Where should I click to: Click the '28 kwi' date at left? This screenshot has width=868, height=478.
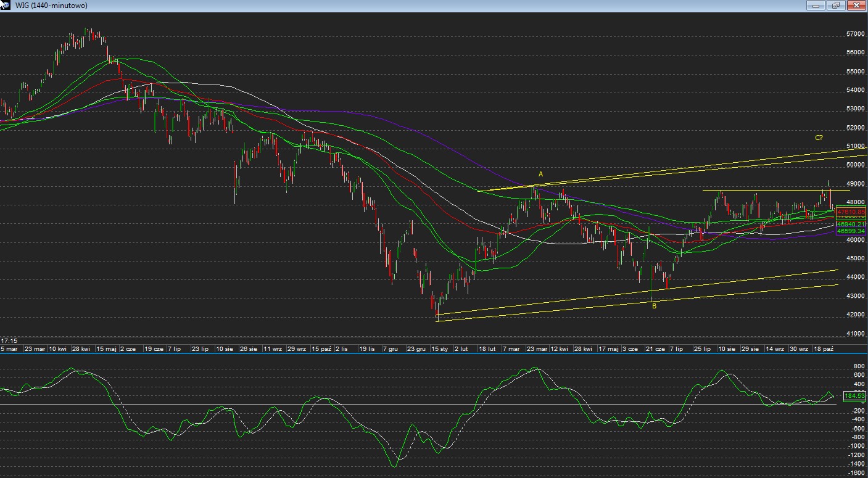(x=82, y=349)
